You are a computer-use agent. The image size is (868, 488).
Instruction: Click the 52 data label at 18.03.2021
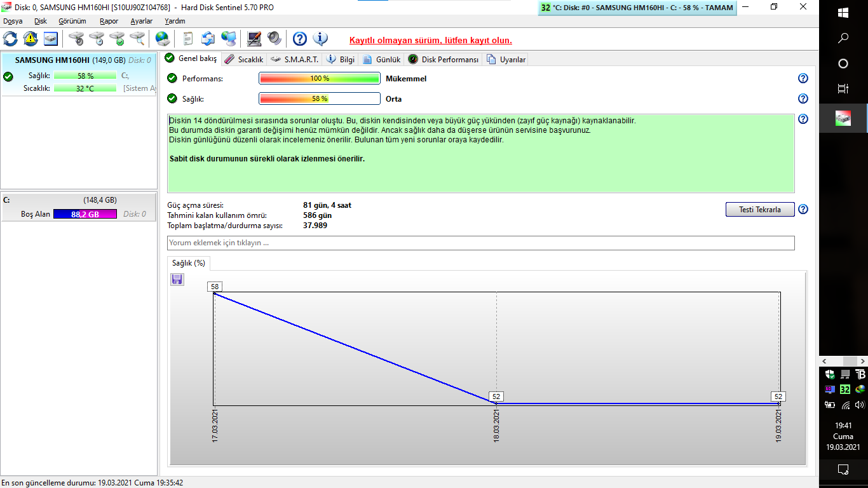(496, 396)
